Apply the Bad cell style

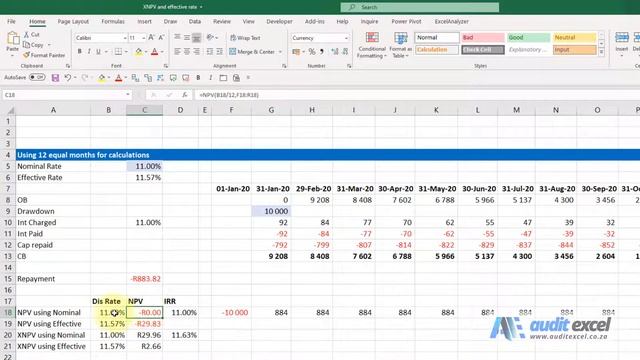click(483, 37)
